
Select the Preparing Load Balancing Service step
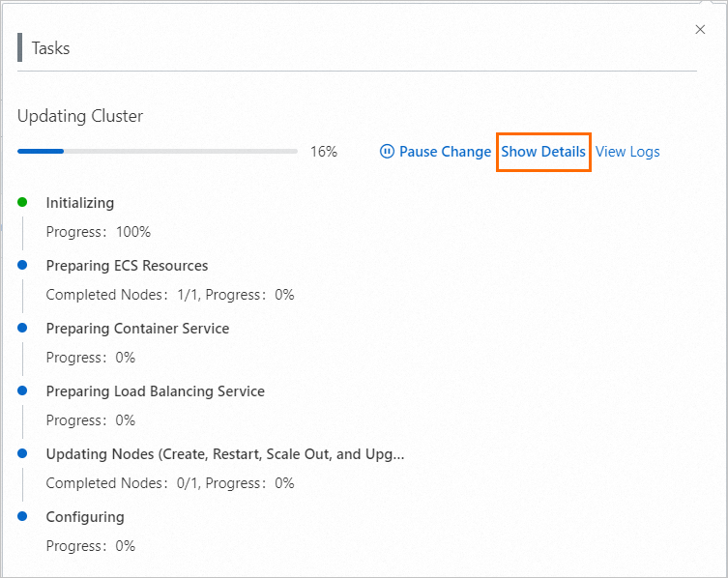[x=155, y=391]
